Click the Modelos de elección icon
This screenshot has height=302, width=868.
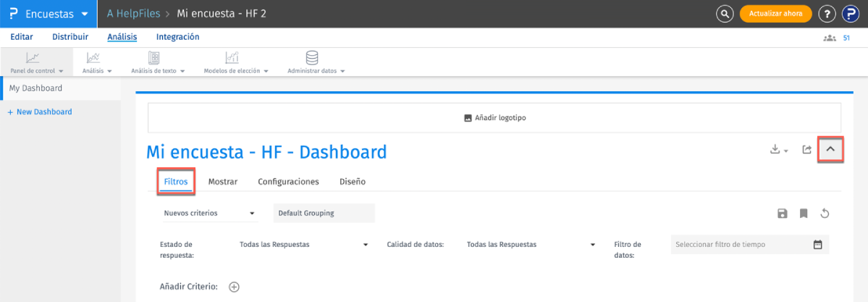click(x=232, y=58)
